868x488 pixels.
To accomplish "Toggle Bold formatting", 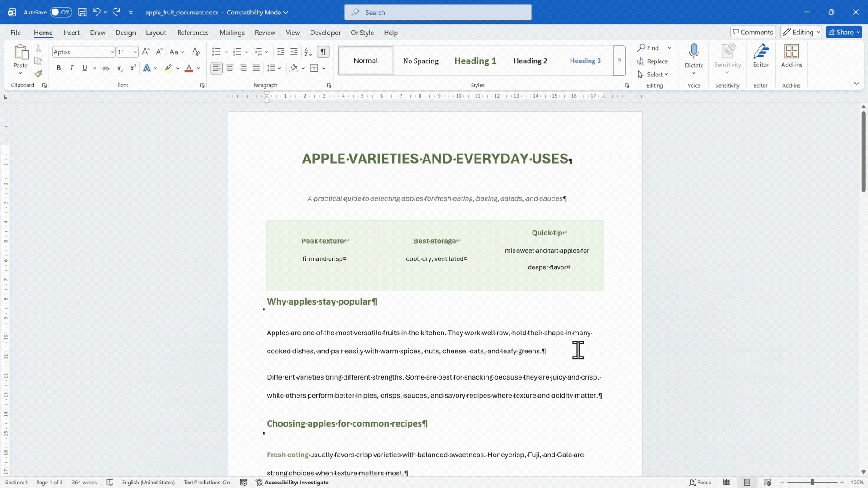I will (58, 68).
